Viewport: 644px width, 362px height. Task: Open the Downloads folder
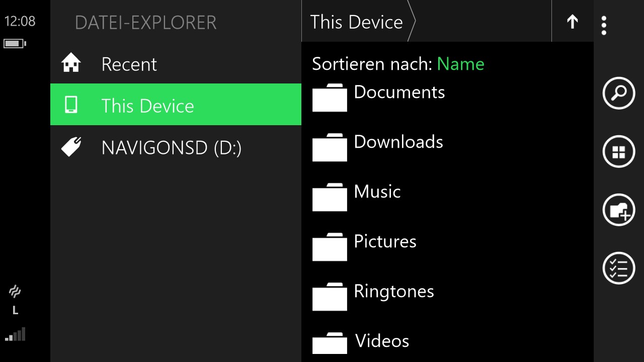pos(398,142)
